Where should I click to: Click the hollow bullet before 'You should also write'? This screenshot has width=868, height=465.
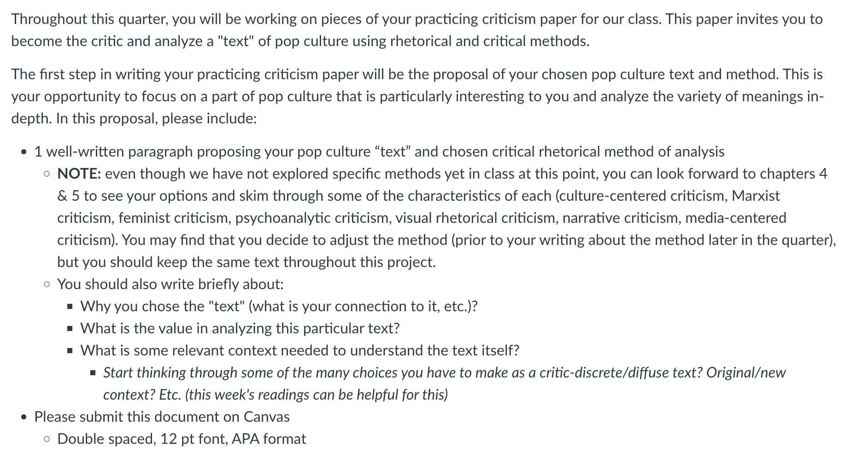47,284
